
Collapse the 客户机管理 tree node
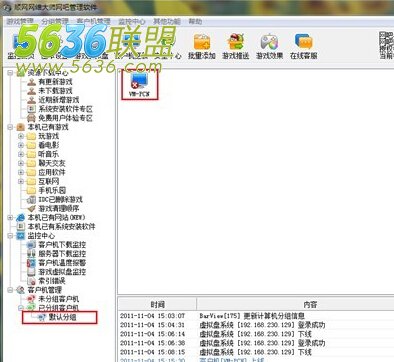click(10, 290)
